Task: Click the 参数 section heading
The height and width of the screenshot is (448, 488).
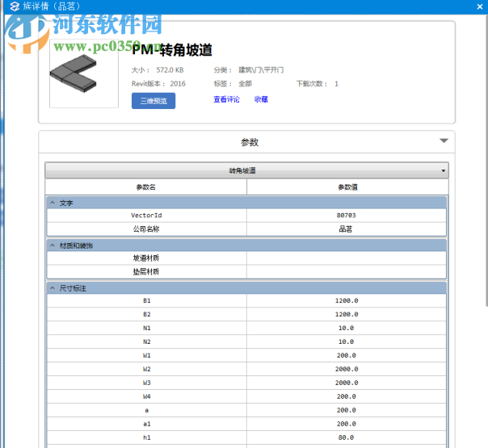Action: pyautogui.click(x=250, y=142)
